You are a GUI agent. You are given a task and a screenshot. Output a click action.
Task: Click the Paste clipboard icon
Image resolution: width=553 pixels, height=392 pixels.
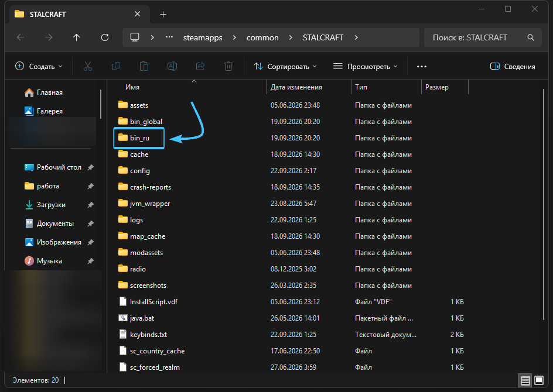[x=144, y=66]
